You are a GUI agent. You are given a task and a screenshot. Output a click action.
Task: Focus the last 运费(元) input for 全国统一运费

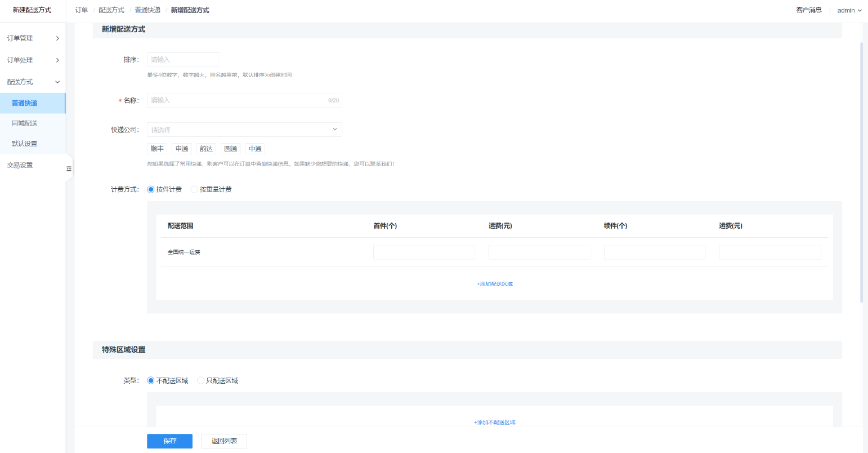tap(769, 252)
